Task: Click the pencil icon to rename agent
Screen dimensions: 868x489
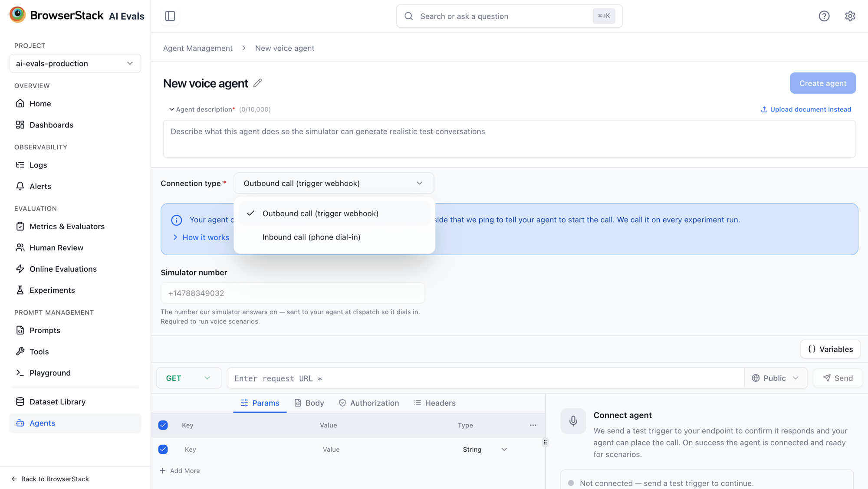Action: point(257,83)
